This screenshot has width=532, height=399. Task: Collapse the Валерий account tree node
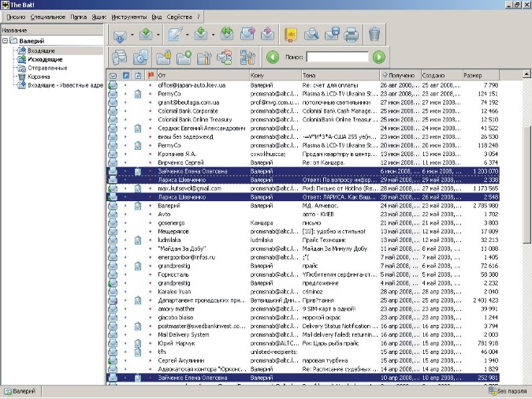pos(5,41)
